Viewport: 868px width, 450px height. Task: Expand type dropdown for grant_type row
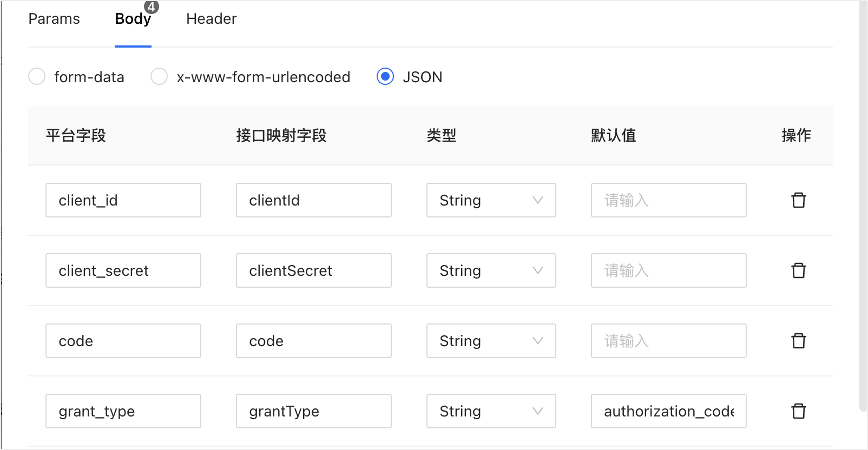tap(491, 411)
